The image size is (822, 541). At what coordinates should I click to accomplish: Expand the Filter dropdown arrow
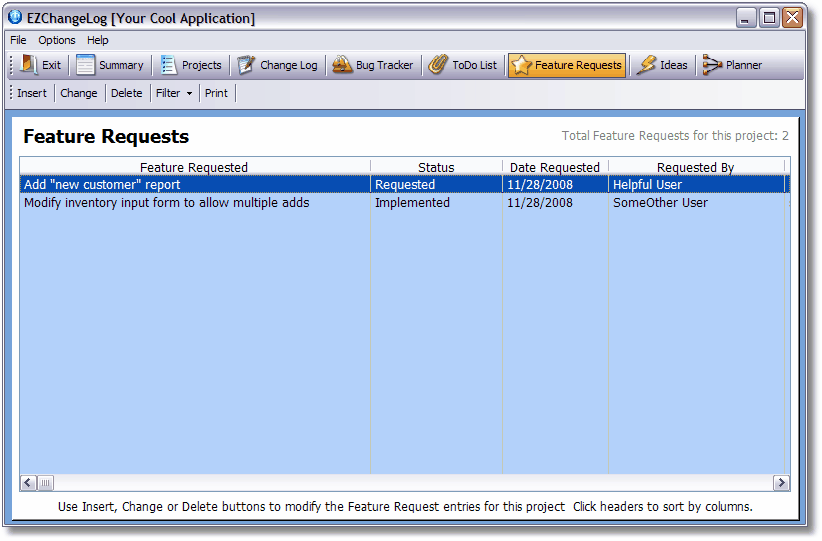point(189,94)
